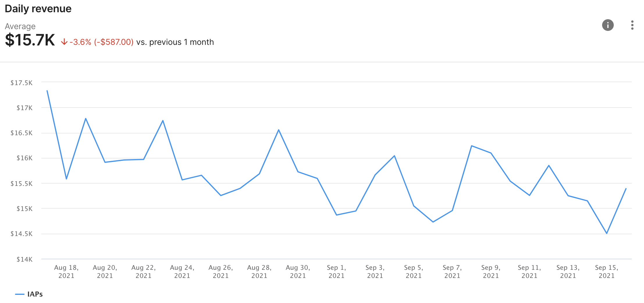Click the Sep 8 peak data point

tap(472, 146)
